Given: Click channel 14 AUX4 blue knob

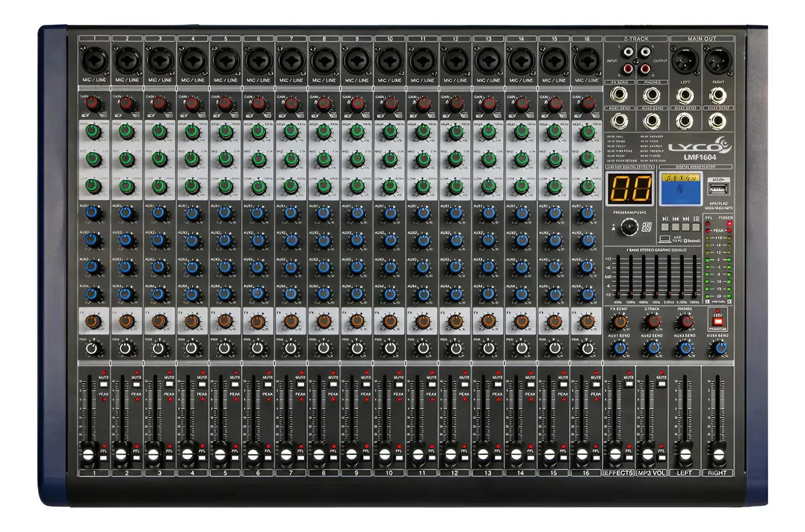Looking at the screenshot, I should [521, 293].
